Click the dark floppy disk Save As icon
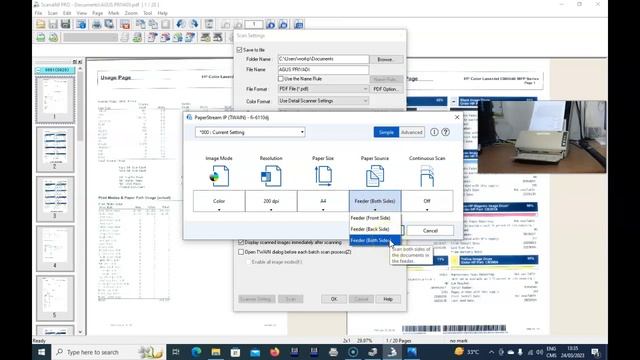 click(66, 24)
